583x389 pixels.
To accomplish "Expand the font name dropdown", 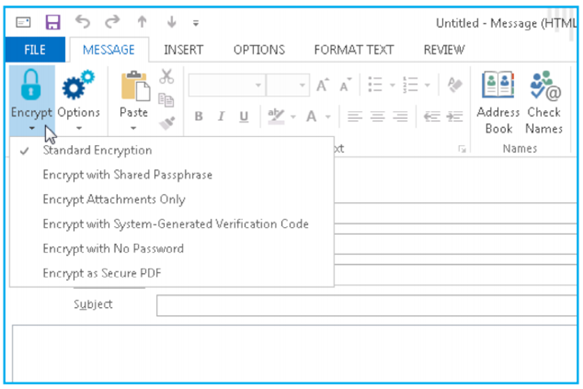I will [258, 85].
